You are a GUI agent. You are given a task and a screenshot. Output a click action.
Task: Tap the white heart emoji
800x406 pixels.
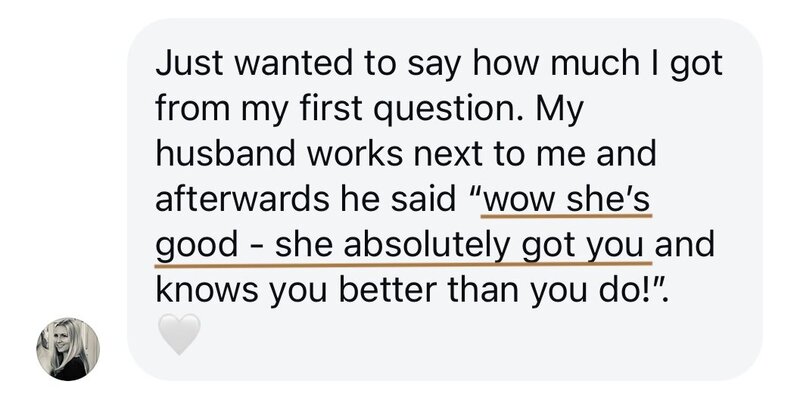click(x=179, y=334)
